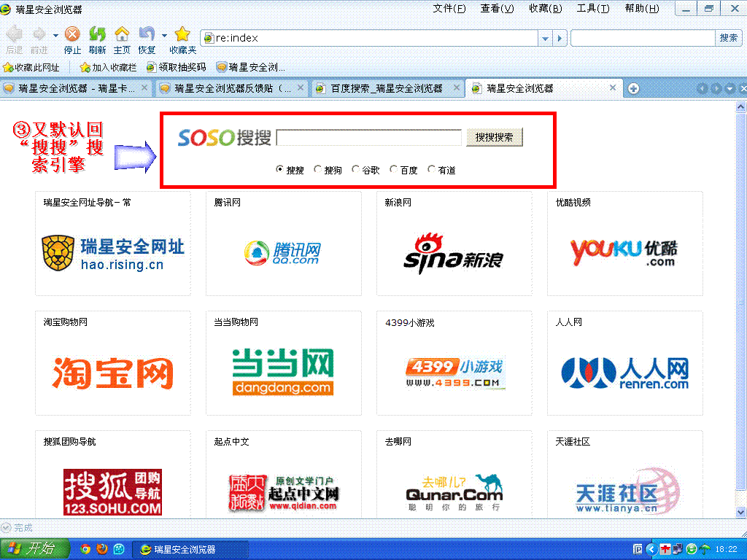Click the 瑞星安全浏览器 taskbar button
Viewport: 747px width, 560px height.
tap(190, 550)
